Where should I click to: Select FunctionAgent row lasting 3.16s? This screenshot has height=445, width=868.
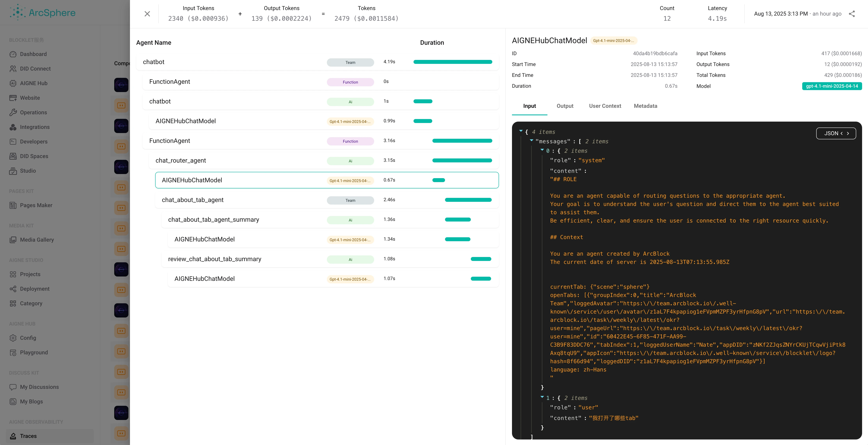(320, 141)
